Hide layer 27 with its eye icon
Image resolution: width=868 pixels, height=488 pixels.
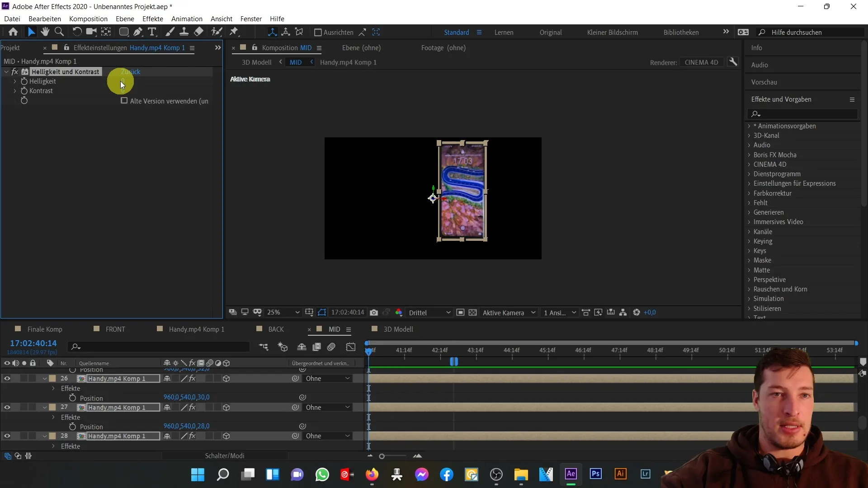tap(7, 408)
